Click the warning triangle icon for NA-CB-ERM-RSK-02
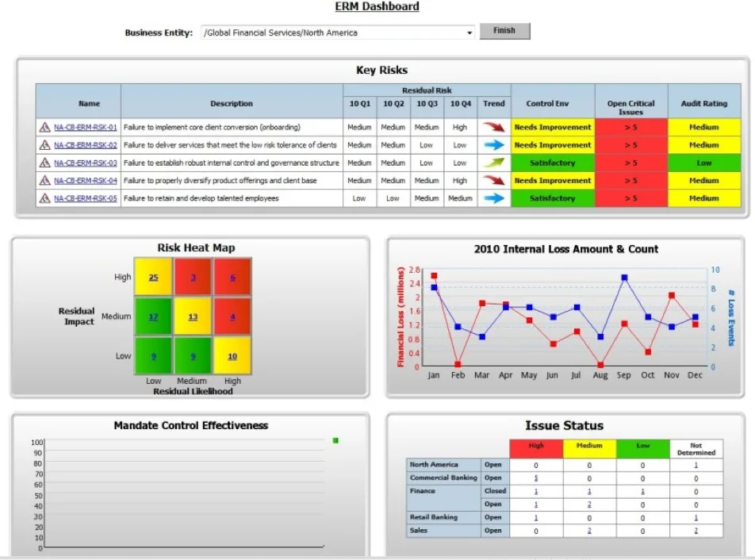The image size is (755, 560). [44, 145]
